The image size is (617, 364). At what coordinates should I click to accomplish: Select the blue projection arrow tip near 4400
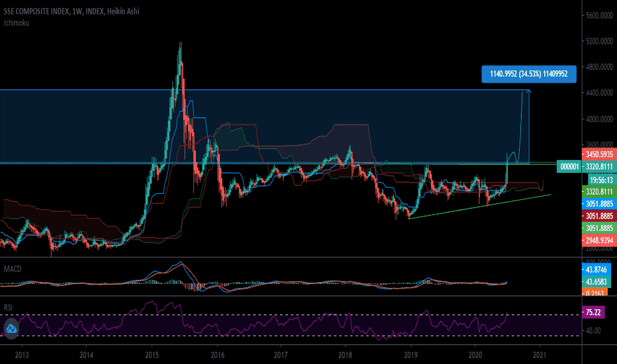pyautogui.click(x=529, y=92)
